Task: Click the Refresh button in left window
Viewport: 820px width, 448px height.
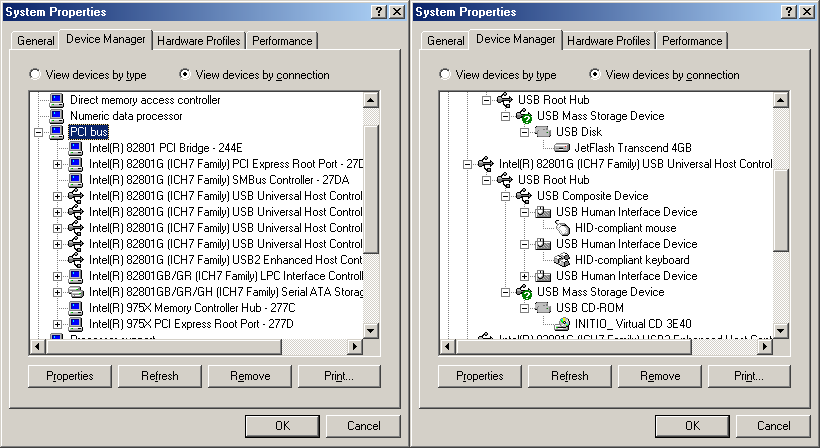Action: (x=160, y=376)
